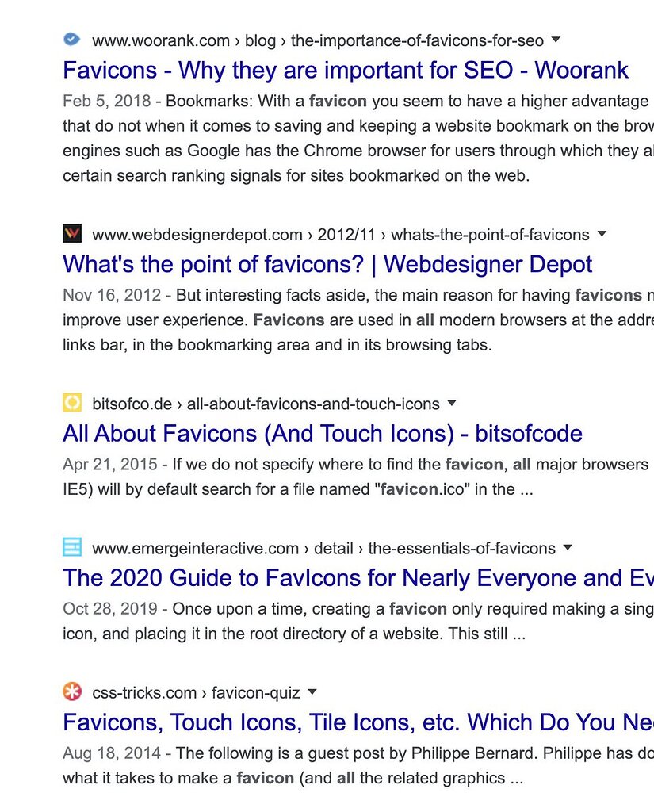
Task: Open the Favicons SEO importance Woorank result
Action: coord(346,71)
